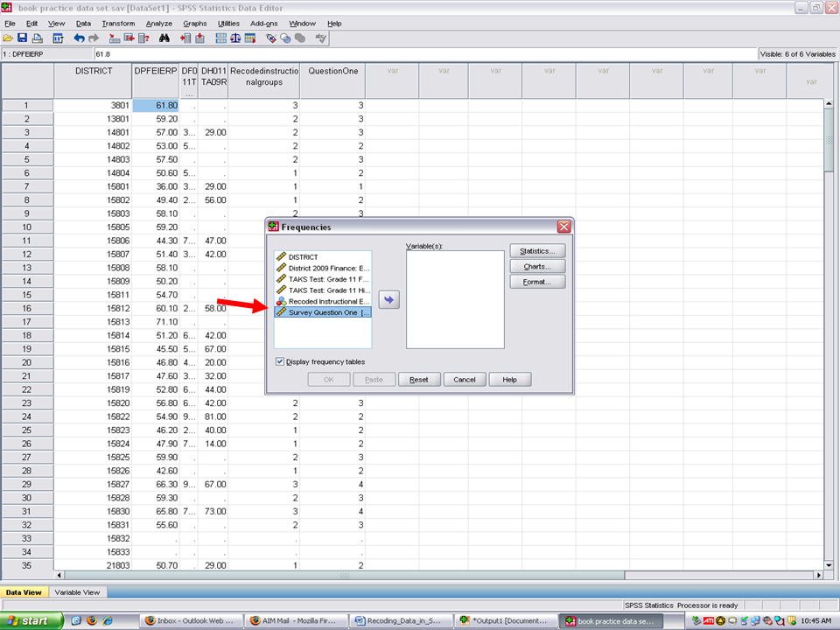Click the Find binoculars icon
840x630 pixels.
(164, 38)
